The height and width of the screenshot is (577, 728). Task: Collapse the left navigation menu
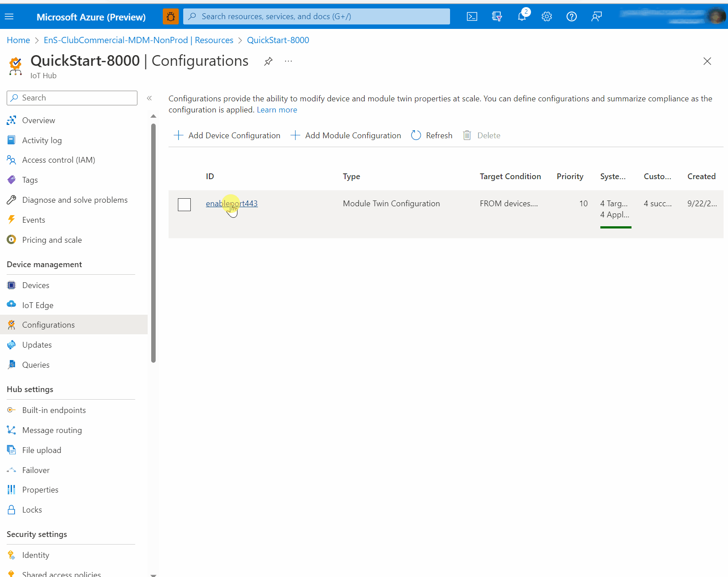click(149, 98)
